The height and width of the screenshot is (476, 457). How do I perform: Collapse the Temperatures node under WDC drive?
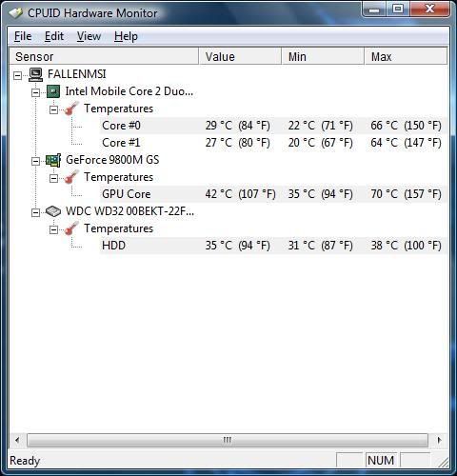click(54, 229)
